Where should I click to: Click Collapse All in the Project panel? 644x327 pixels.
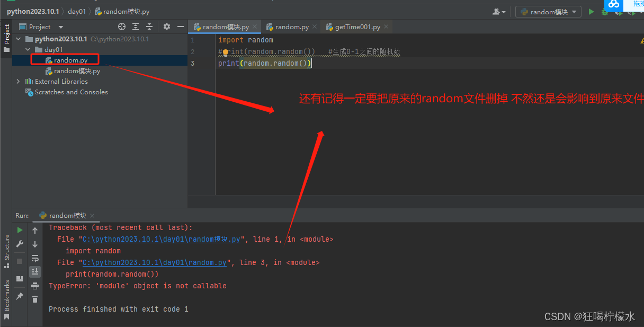point(149,26)
